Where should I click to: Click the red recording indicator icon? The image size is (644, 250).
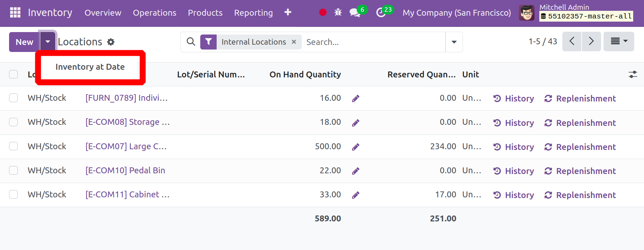coord(323,13)
